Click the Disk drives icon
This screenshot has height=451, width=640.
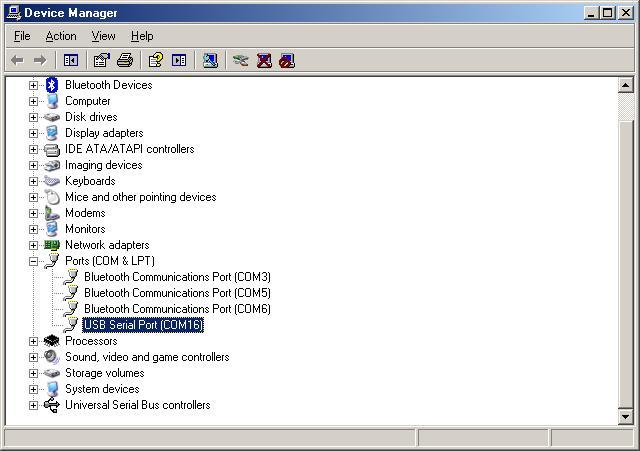click(51, 117)
